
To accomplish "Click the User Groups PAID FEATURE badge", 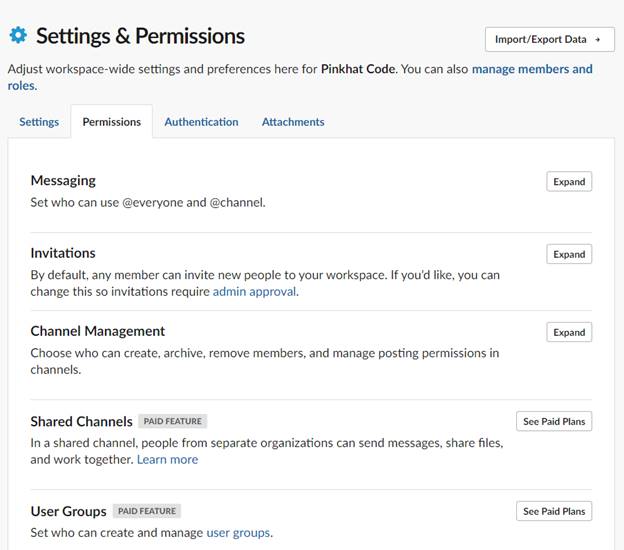I will click(147, 511).
